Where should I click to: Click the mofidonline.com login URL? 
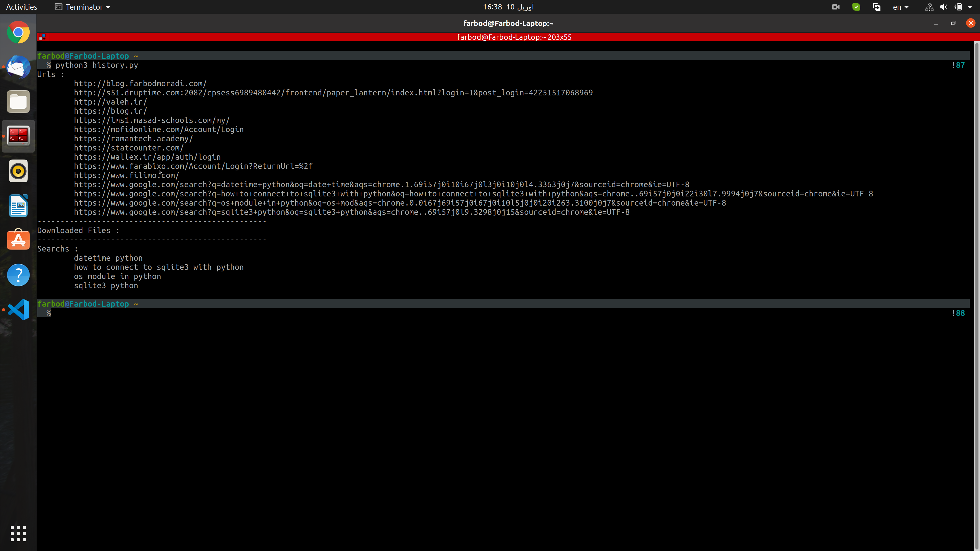tap(159, 129)
